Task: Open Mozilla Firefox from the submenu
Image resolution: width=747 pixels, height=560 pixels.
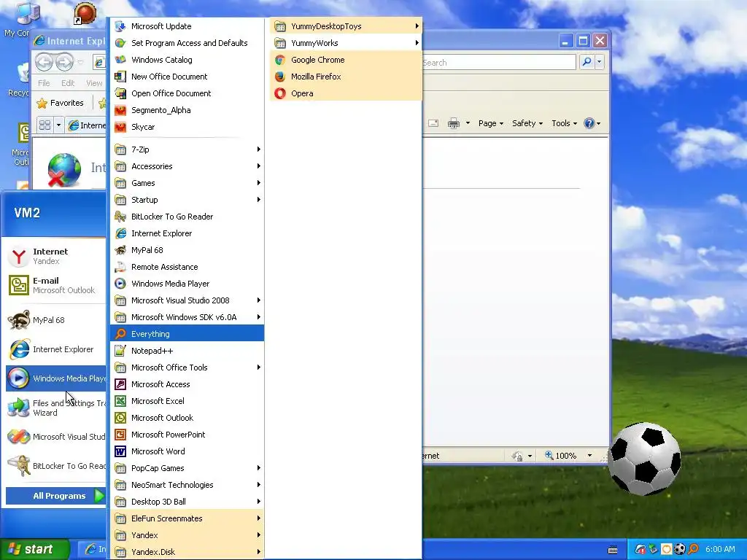Action: point(346,76)
